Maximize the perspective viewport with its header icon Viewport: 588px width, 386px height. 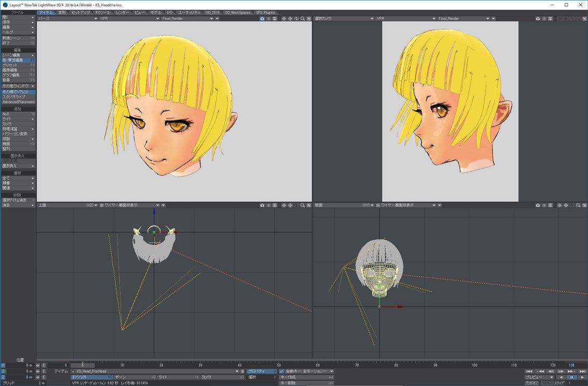pos(309,18)
